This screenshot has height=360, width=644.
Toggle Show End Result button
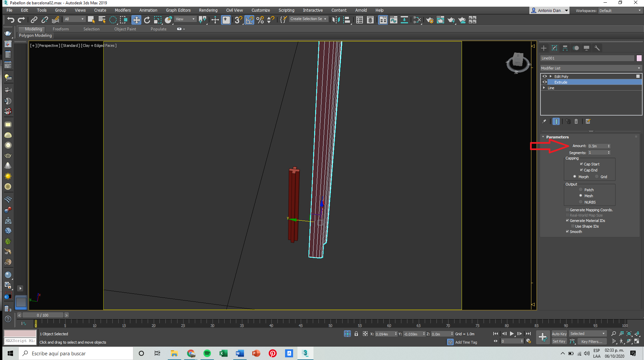tap(556, 121)
